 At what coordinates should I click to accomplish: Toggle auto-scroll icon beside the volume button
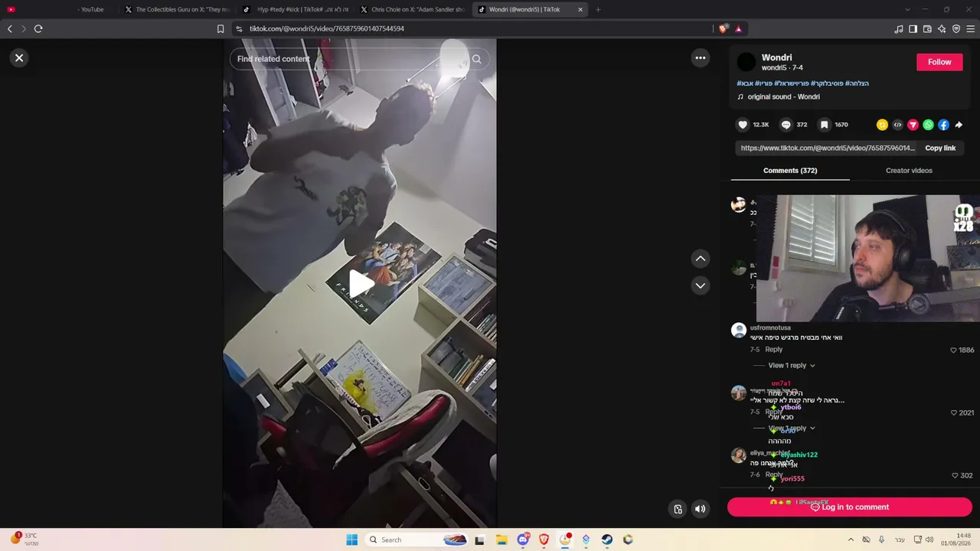[x=678, y=509]
